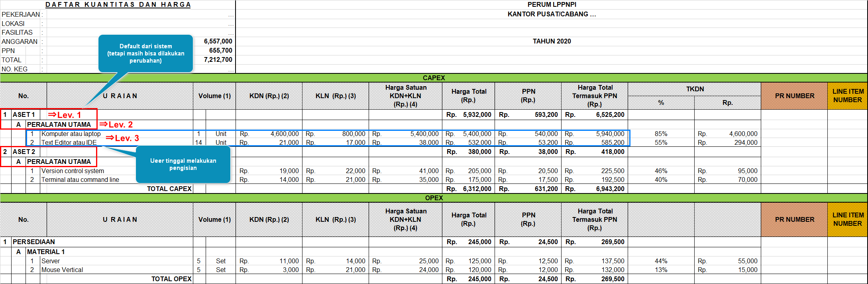Select Komputer Harga Satuan KDN+KLN 5,400,000

tap(424, 134)
